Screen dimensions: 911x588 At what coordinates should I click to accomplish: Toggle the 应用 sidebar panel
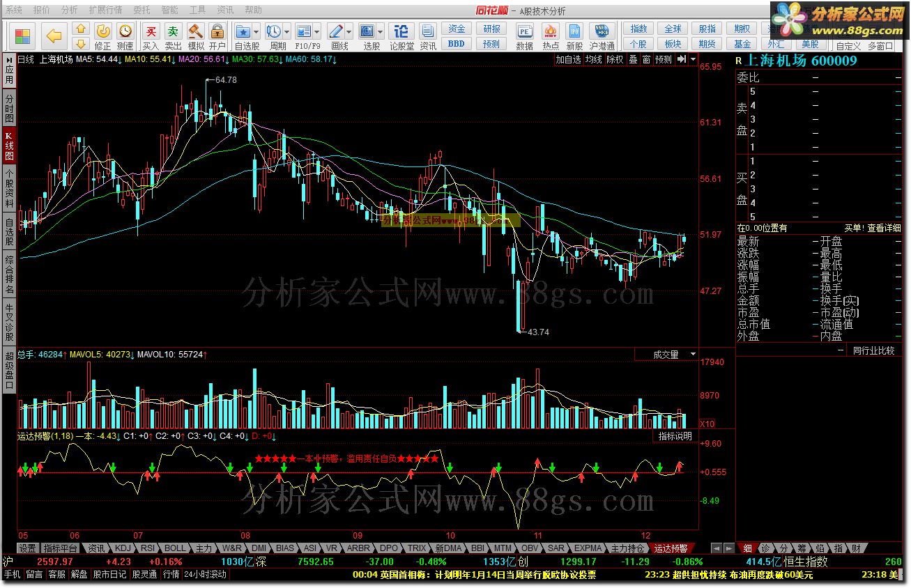(x=9, y=70)
